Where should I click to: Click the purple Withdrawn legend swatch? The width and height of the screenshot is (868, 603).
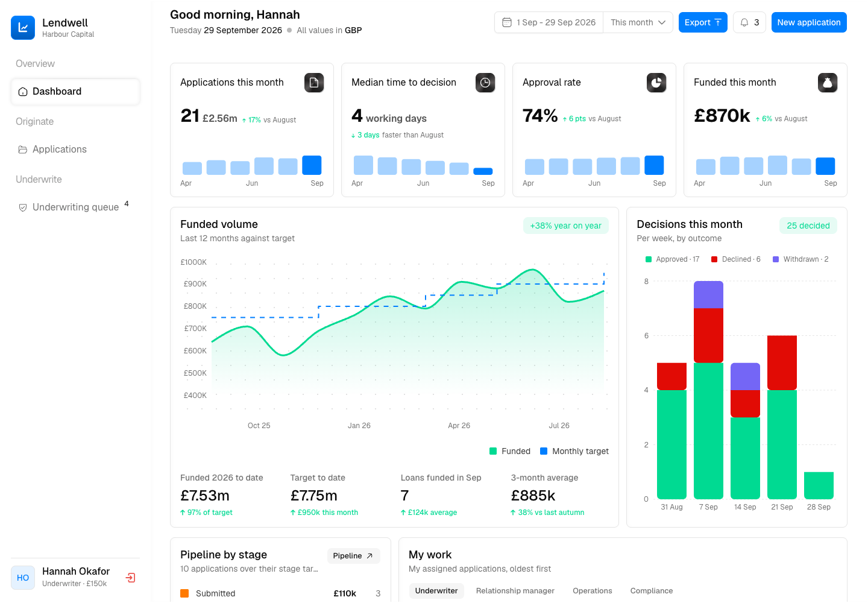tap(776, 259)
